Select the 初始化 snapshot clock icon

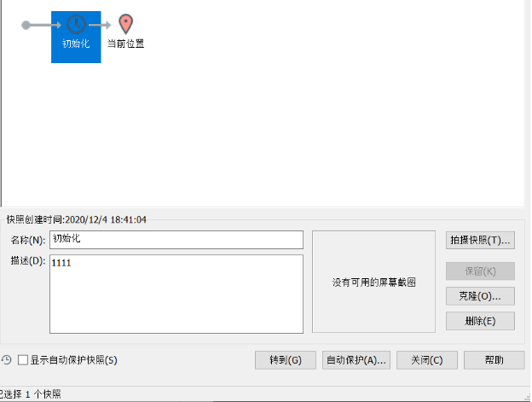(76, 25)
